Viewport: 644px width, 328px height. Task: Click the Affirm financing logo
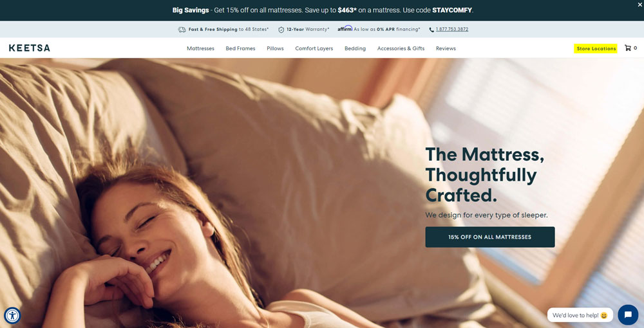pos(345,28)
